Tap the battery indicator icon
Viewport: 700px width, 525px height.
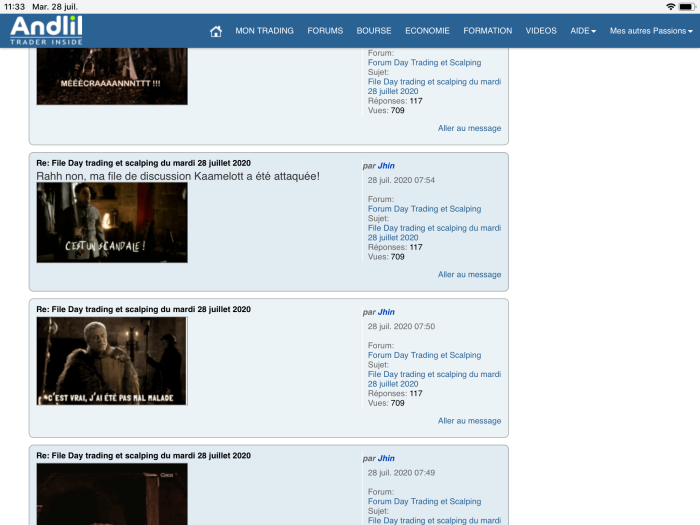point(687,7)
